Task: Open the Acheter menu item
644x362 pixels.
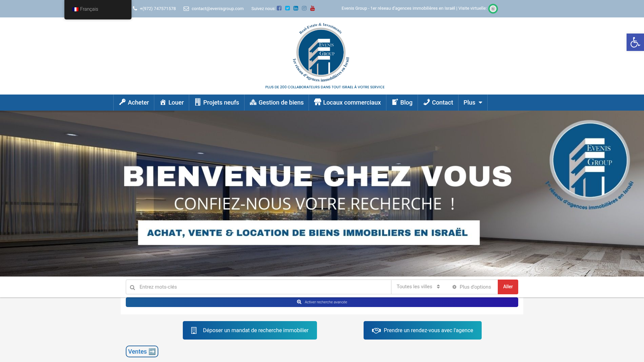Action: [x=134, y=103]
